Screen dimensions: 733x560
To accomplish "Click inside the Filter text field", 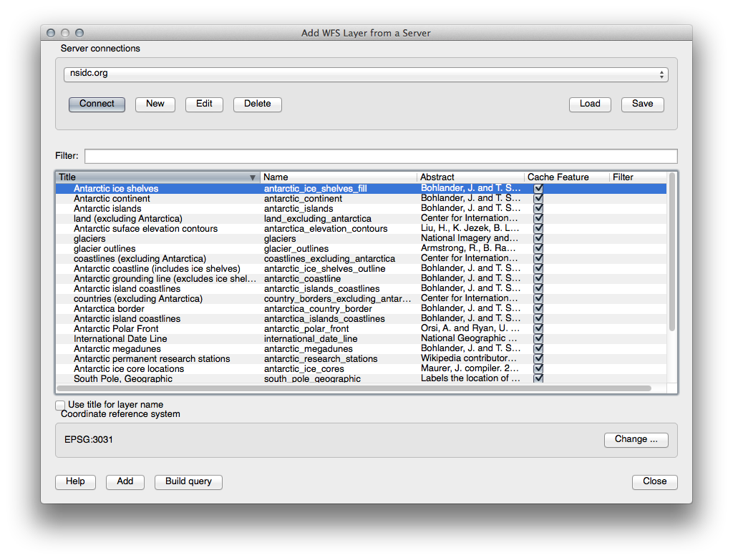I will tap(380, 156).
